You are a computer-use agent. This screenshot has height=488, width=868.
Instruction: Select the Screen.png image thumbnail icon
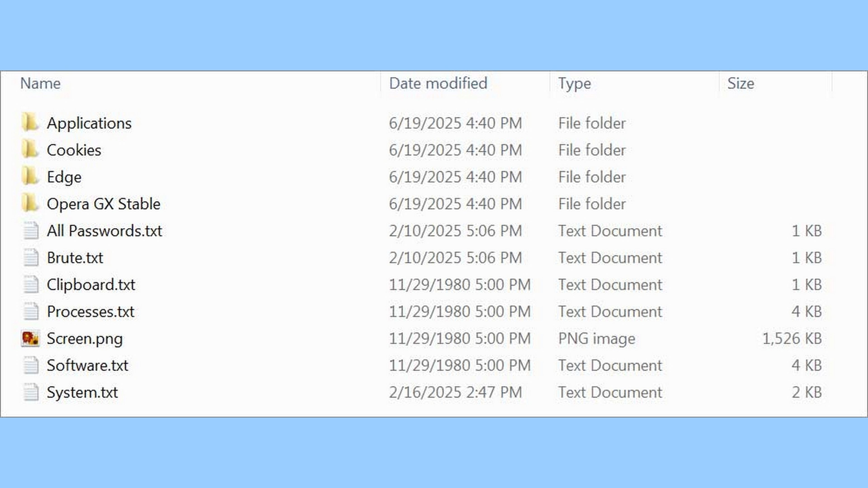pos(30,338)
